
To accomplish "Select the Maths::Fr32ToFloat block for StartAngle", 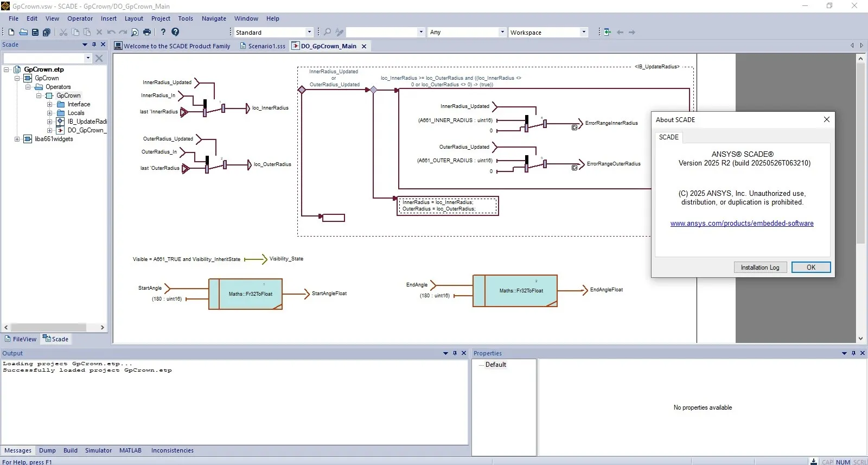I will 246,294.
